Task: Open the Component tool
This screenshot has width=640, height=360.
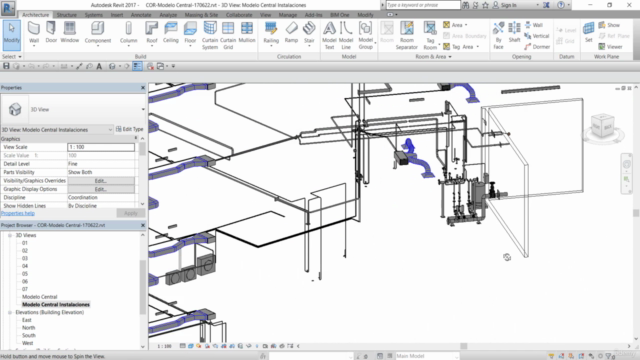Action: [x=98, y=33]
